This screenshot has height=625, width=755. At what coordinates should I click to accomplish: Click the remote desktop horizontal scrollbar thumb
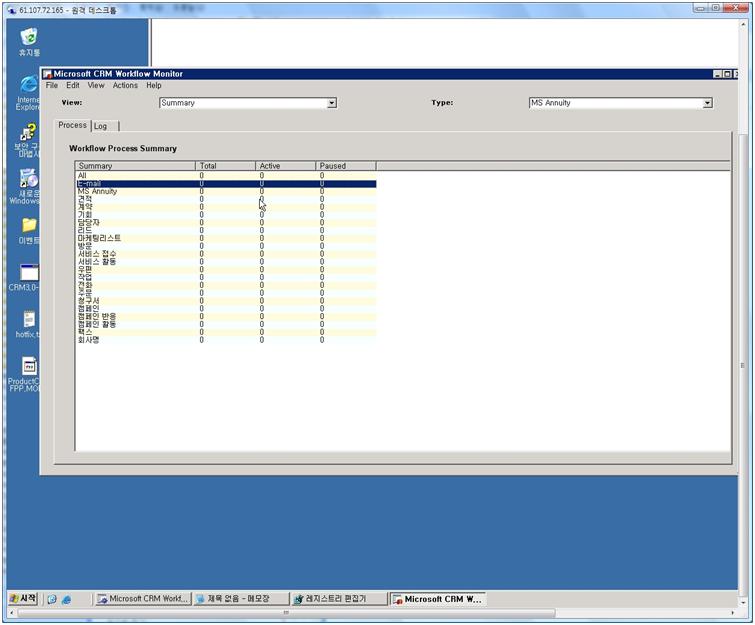(x=286, y=613)
